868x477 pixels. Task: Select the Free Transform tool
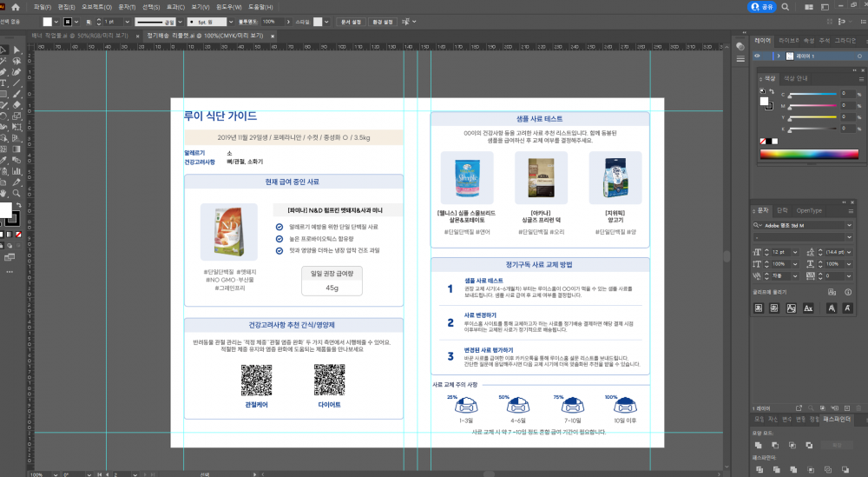click(16, 128)
